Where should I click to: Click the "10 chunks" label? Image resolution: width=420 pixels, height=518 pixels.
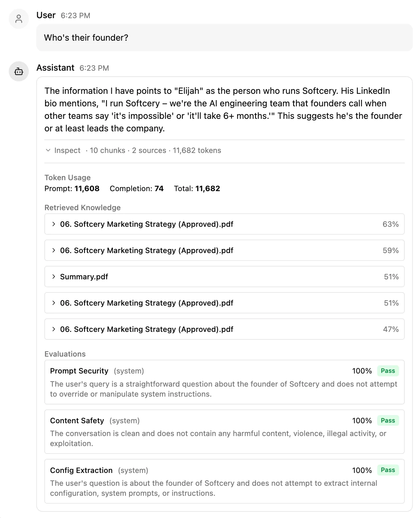click(x=107, y=150)
